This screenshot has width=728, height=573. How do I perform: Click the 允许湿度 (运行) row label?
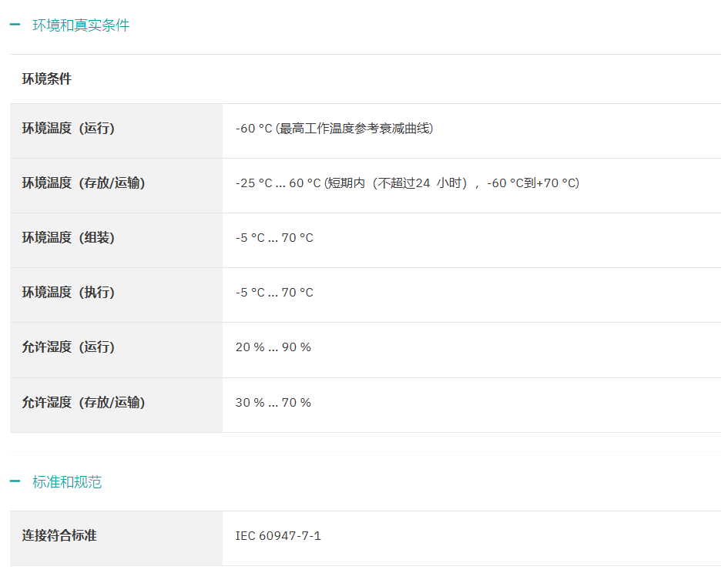click(x=69, y=347)
